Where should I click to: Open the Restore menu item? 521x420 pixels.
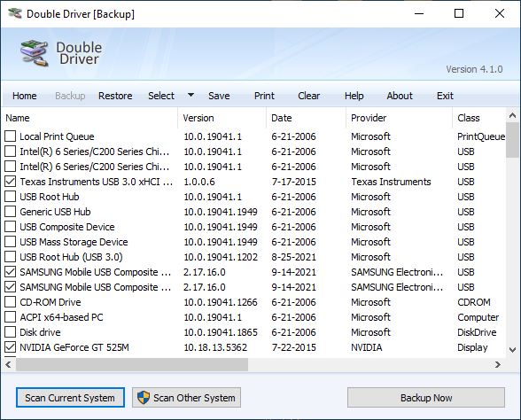115,96
